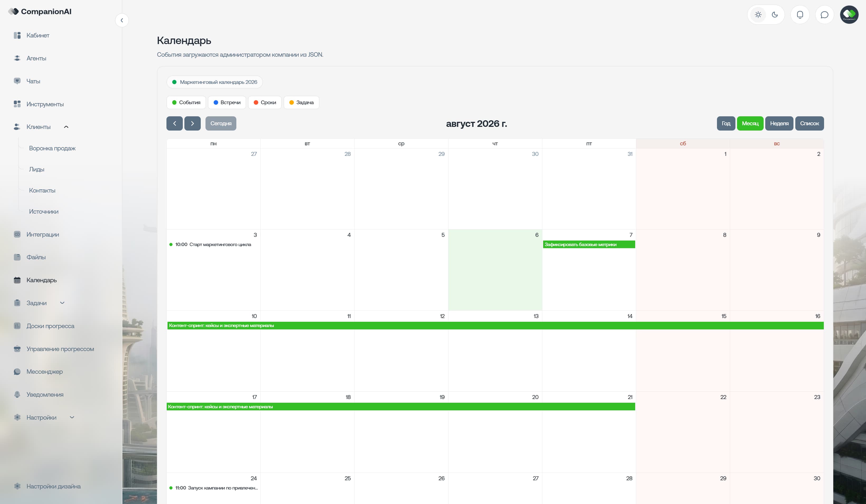Open Доски прогресса menu item
The image size is (866, 504).
[x=51, y=326]
